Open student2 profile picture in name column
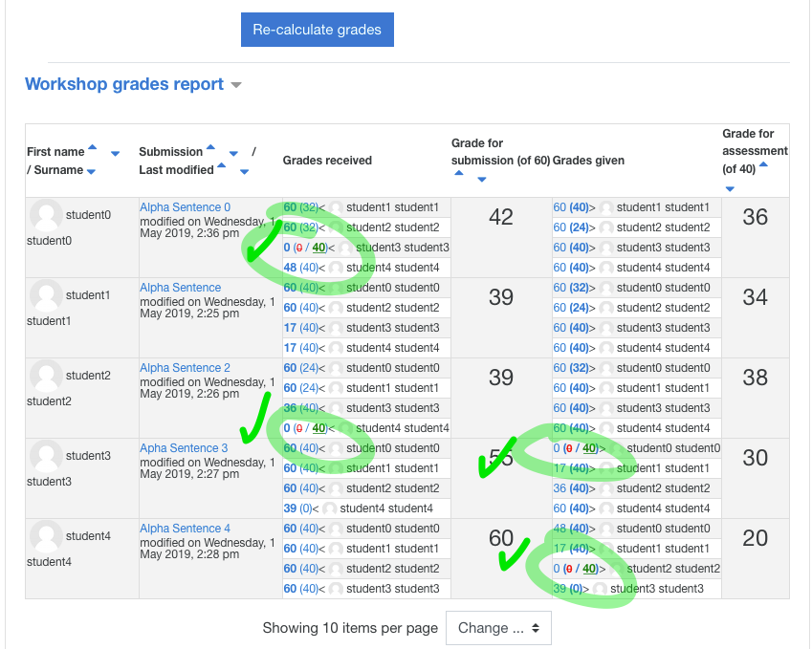Screen dimensions: 812x649 click(x=46, y=376)
